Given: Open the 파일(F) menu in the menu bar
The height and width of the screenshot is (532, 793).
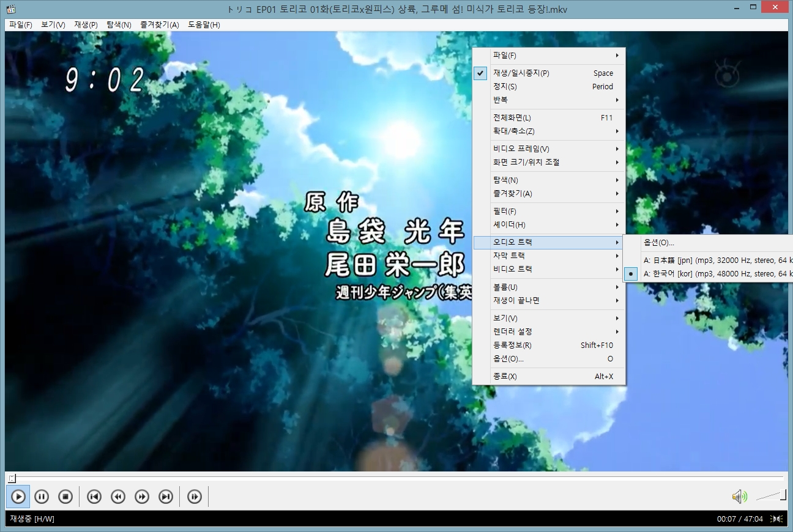Looking at the screenshot, I should click(x=21, y=24).
